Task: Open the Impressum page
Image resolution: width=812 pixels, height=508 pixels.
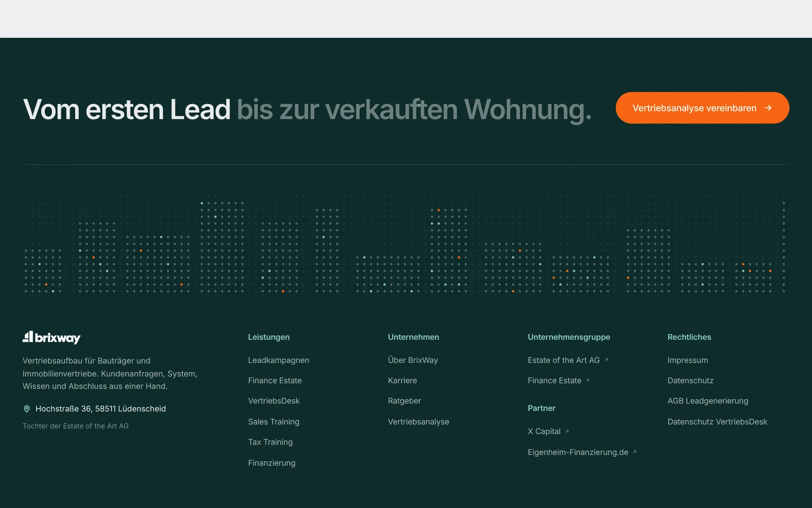Action: click(688, 360)
